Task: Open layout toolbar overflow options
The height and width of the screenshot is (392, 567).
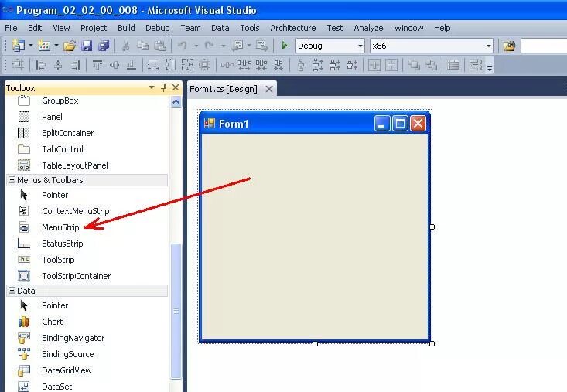Action: (x=490, y=67)
